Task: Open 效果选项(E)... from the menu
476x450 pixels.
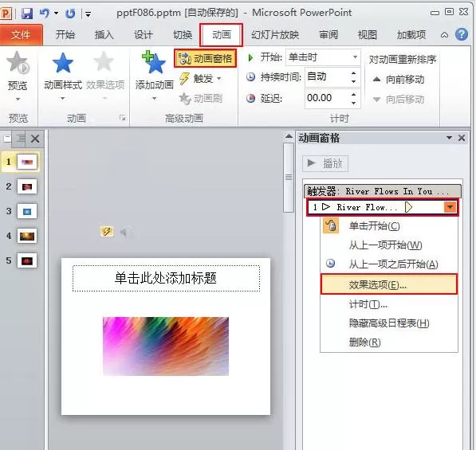Action: coord(389,284)
